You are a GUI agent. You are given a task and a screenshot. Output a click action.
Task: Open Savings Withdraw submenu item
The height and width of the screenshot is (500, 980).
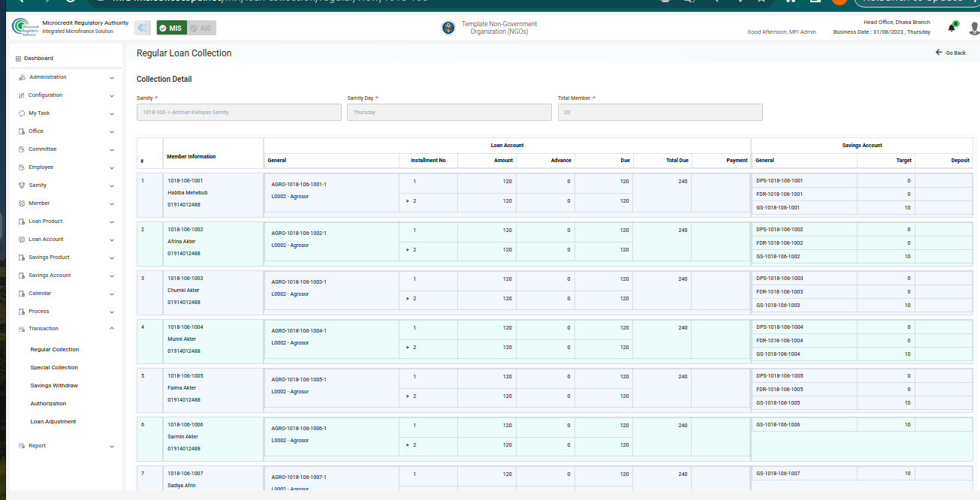point(54,386)
